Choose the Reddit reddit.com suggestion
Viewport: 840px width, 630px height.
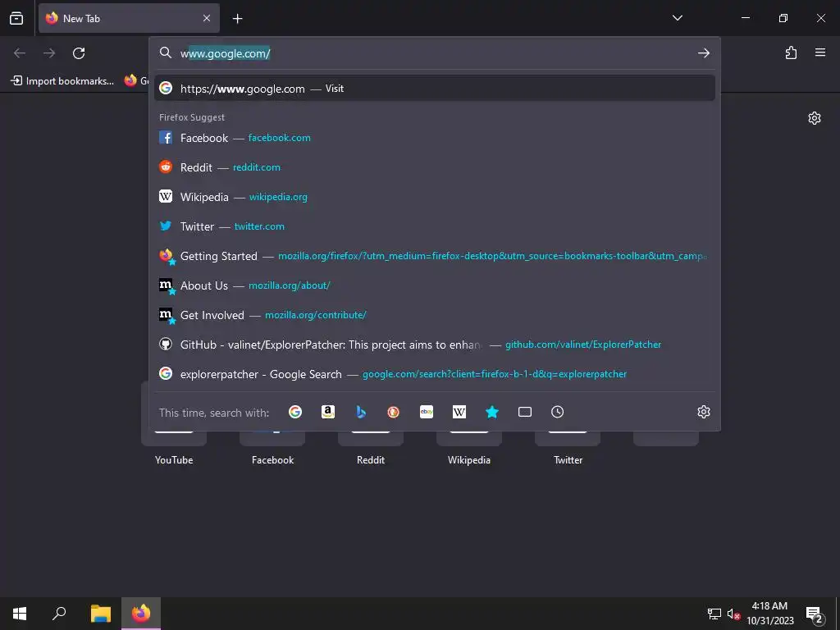coord(435,167)
